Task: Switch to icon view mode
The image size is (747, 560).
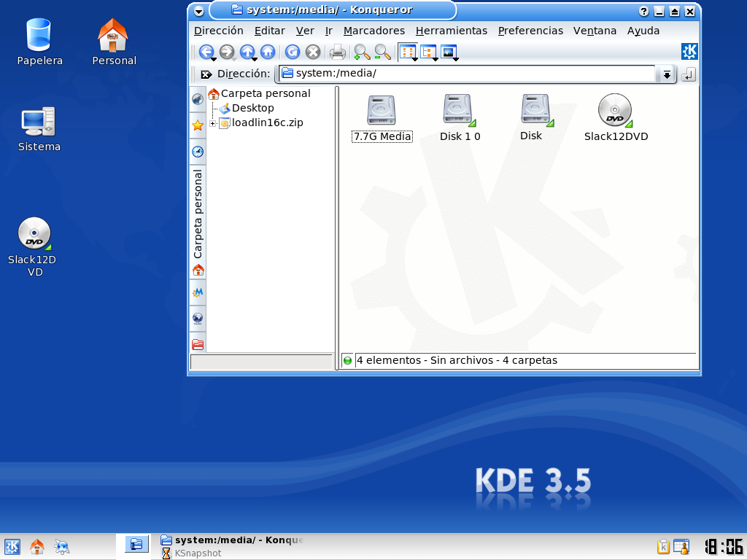Action: [x=407, y=52]
